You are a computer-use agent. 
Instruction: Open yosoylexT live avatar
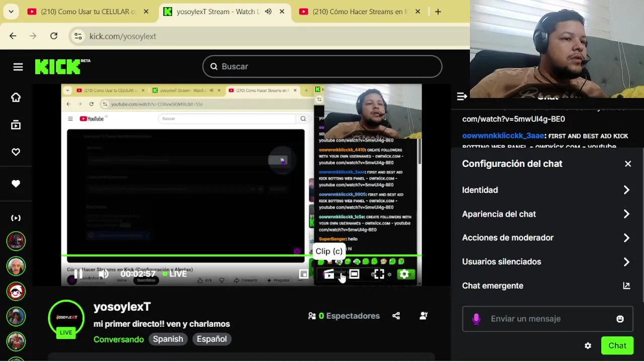point(66,318)
